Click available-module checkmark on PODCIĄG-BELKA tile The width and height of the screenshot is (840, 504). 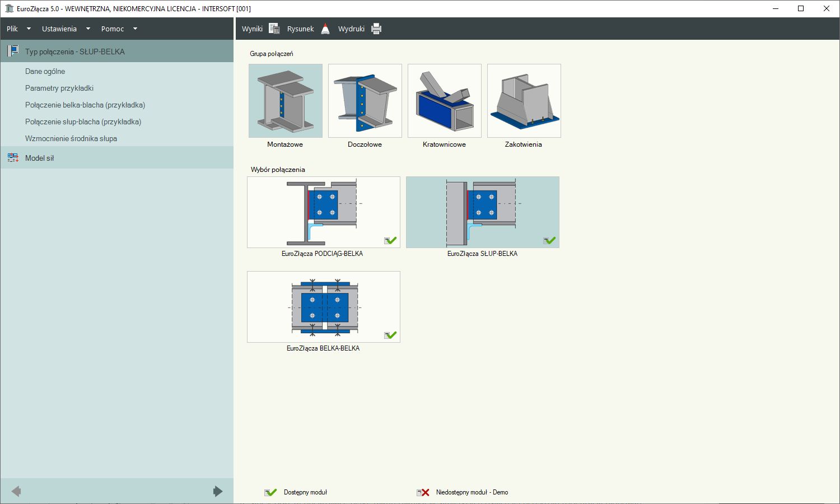click(390, 241)
